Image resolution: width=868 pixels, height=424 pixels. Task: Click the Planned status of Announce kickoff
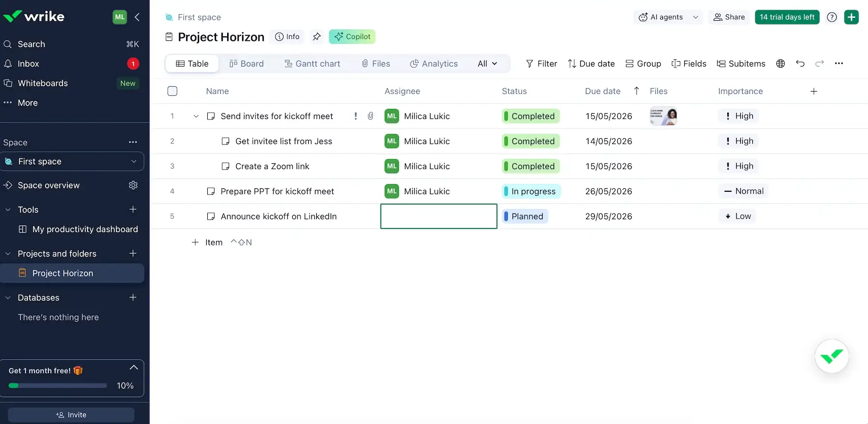tap(525, 216)
